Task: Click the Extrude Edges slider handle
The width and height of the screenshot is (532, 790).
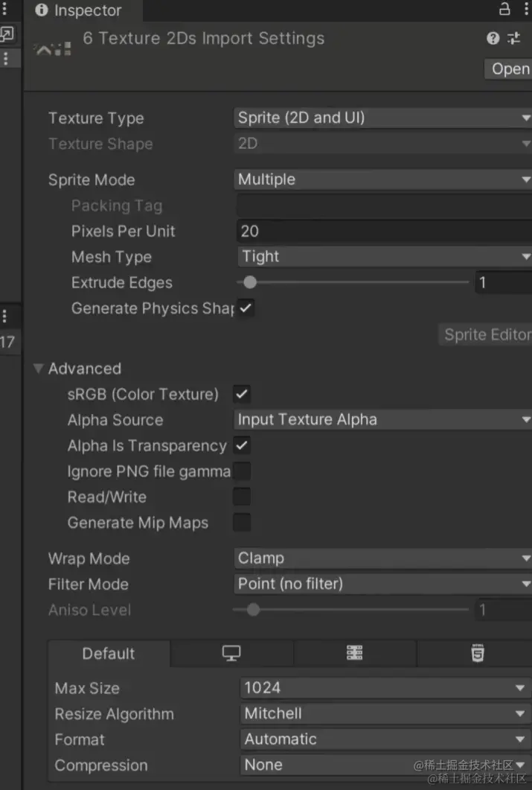Action: [250, 282]
